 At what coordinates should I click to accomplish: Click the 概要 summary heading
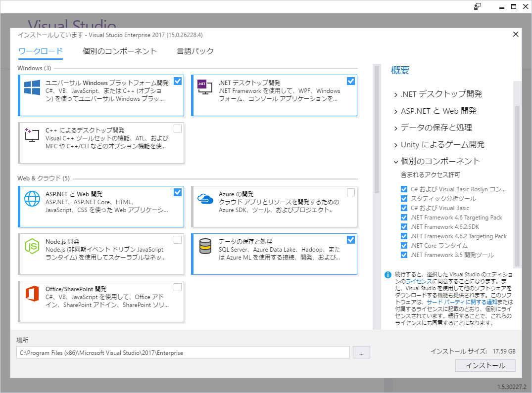pyautogui.click(x=400, y=70)
